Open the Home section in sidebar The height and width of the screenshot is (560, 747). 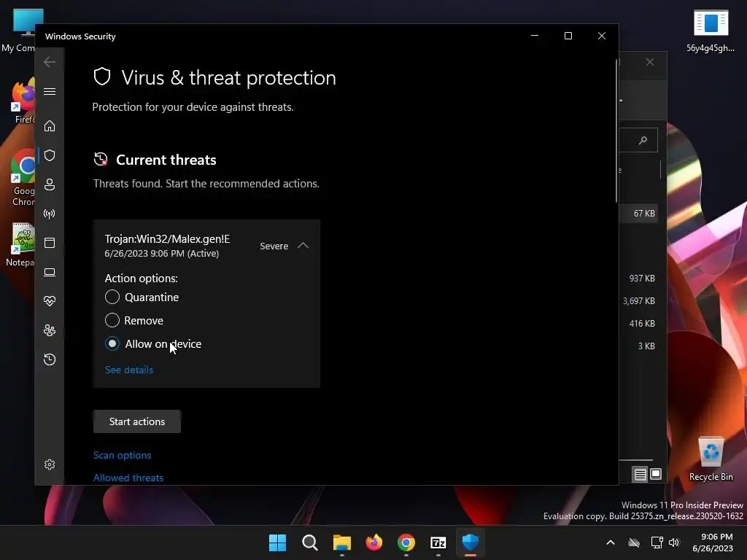pos(50,126)
